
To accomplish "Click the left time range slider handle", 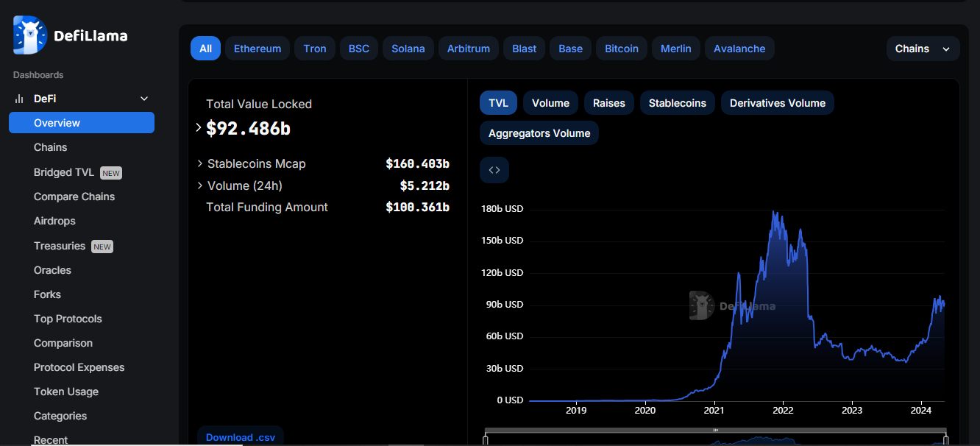I will tap(486, 439).
